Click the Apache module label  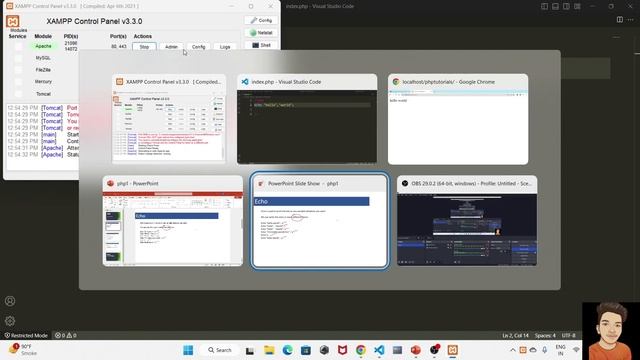pos(43,46)
